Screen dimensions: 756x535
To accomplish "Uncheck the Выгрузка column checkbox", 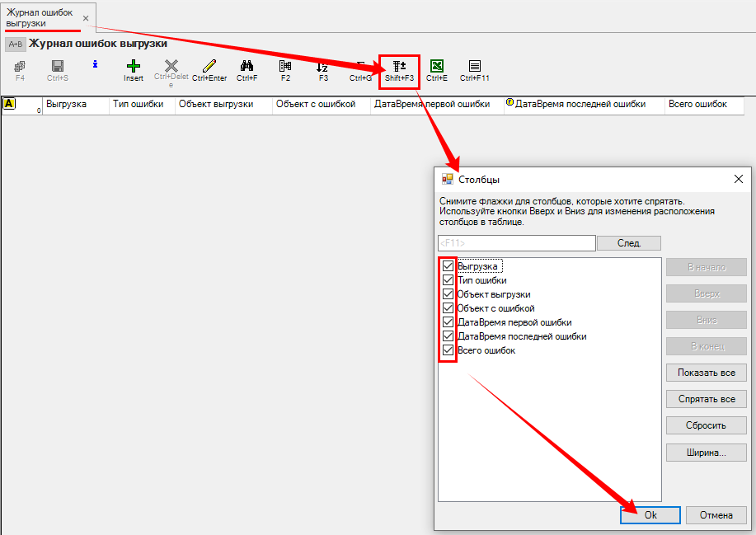I will click(448, 266).
